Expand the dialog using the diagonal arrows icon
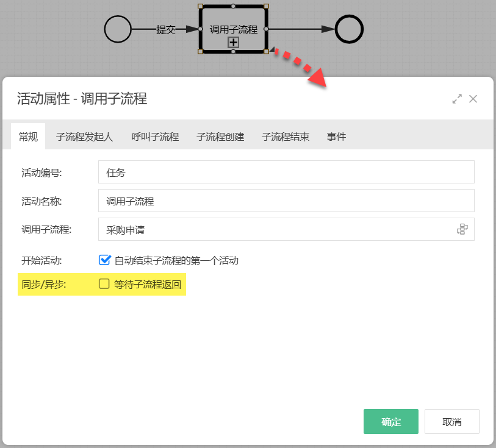This screenshot has height=448, width=496. tap(457, 98)
